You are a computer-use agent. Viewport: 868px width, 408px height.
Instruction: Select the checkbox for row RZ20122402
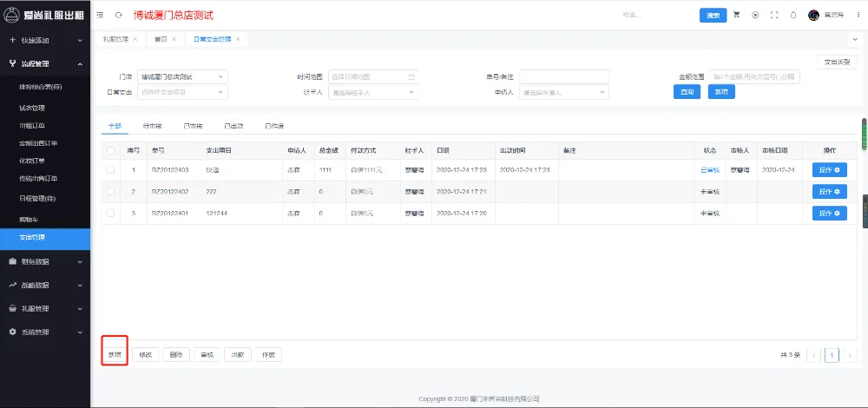pos(110,191)
